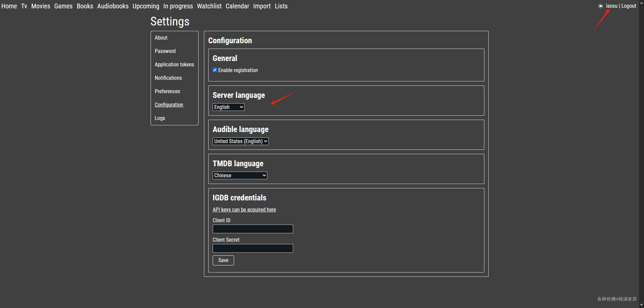
Task: Focus the Client Secret input field
Action: click(253, 248)
